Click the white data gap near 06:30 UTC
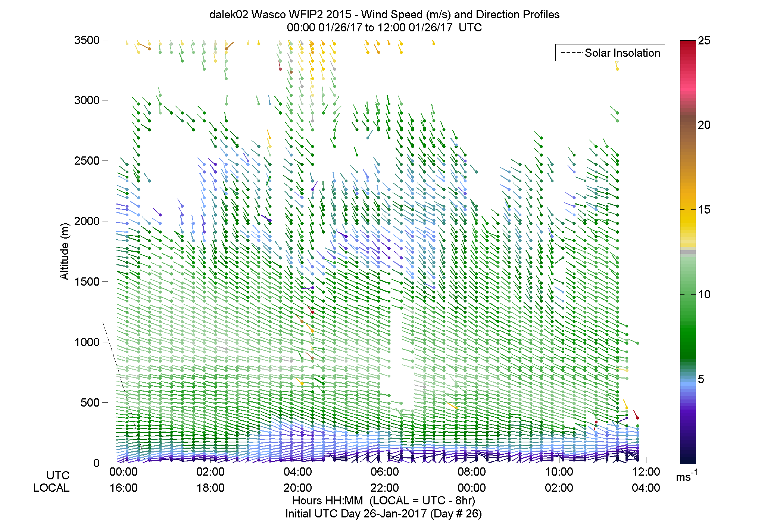The image size is (783, 532). tap(401, 358)
